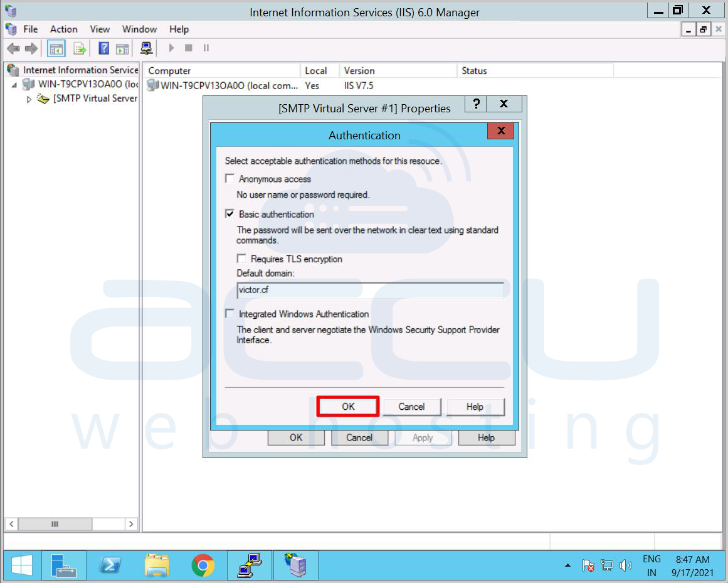Screen dimensions: 728x583
Task: Enable the Requires TLS encryption checkbox
Action: point(241,259)
